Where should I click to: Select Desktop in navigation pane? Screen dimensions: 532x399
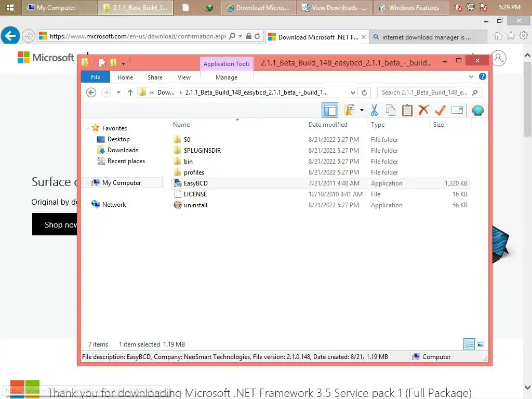click(118, 139)
